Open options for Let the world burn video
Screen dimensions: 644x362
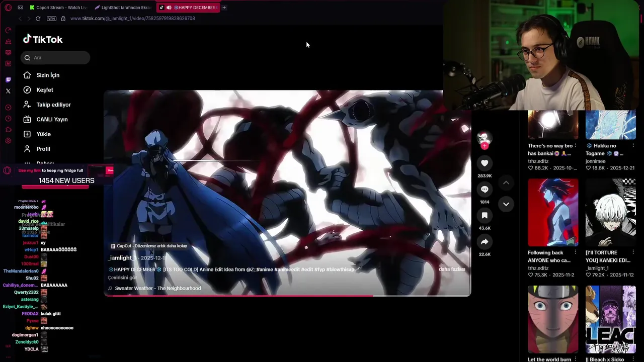[576, 359]
